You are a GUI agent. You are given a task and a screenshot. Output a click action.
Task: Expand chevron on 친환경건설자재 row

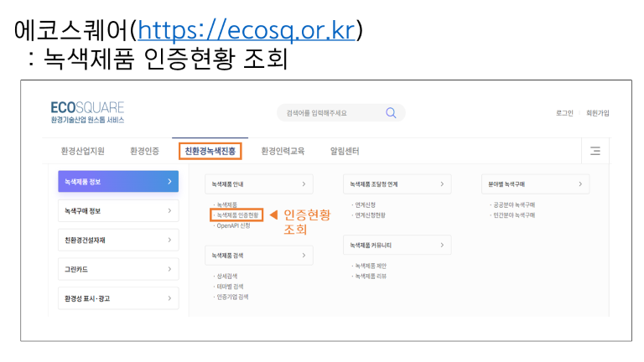click(169, 240)
